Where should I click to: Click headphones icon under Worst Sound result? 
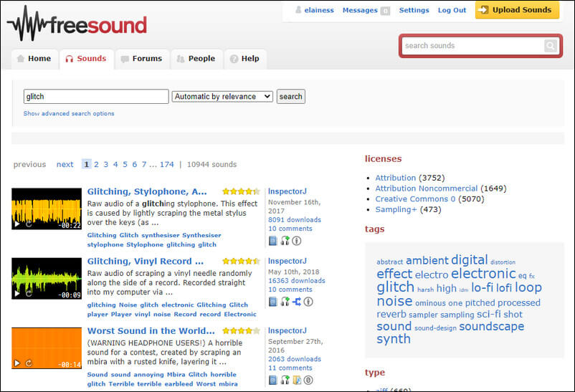pos(285,381)
